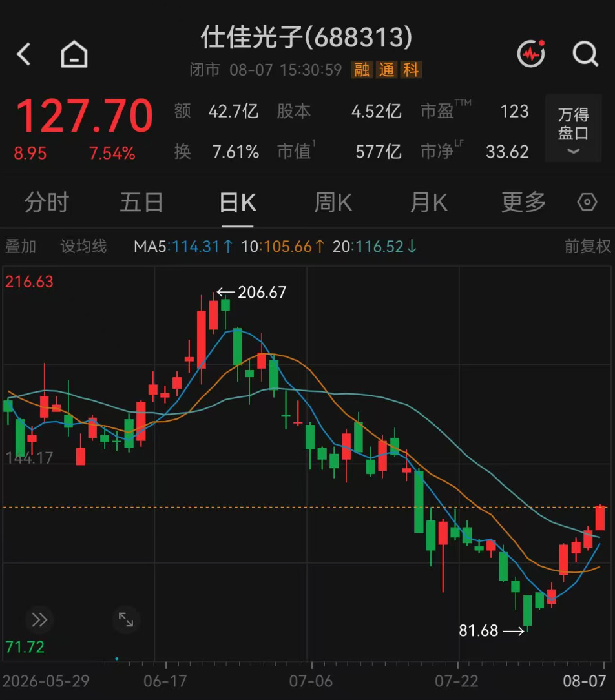The width and height of the screenshot is (615, 700).
Task: Click the 06-17 date axis label
Action: tap(165, 681)
